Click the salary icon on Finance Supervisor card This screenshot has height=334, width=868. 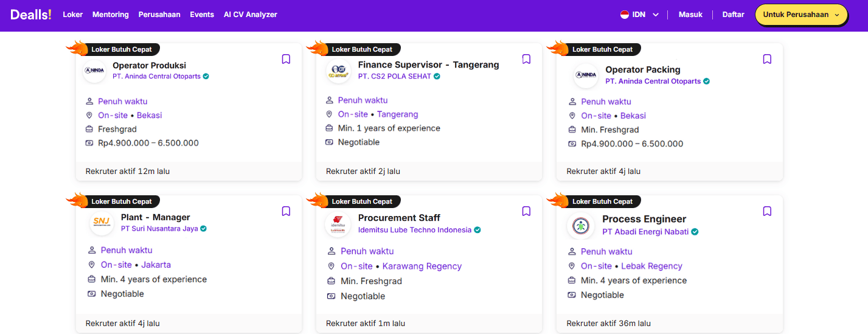click(329, 142)
